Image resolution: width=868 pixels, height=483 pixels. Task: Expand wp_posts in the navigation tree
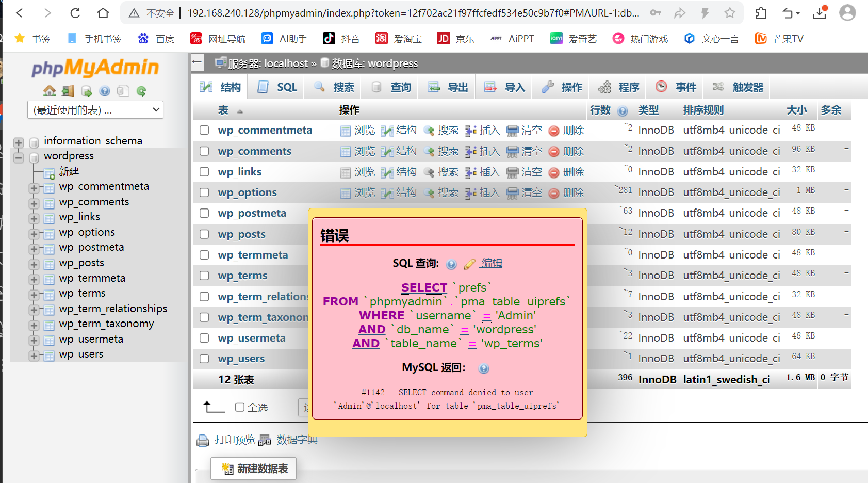(x=34, y=264)
